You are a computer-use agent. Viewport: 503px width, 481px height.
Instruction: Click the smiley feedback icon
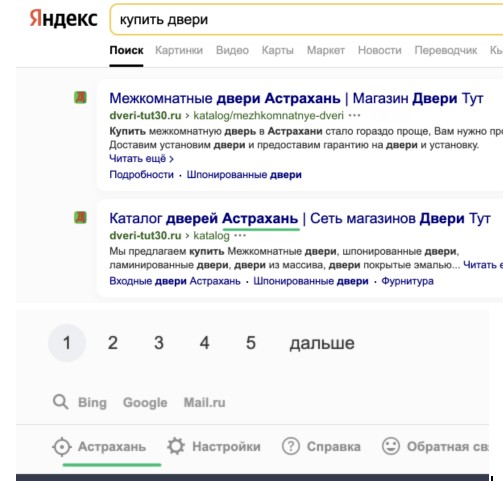[391, 446]
